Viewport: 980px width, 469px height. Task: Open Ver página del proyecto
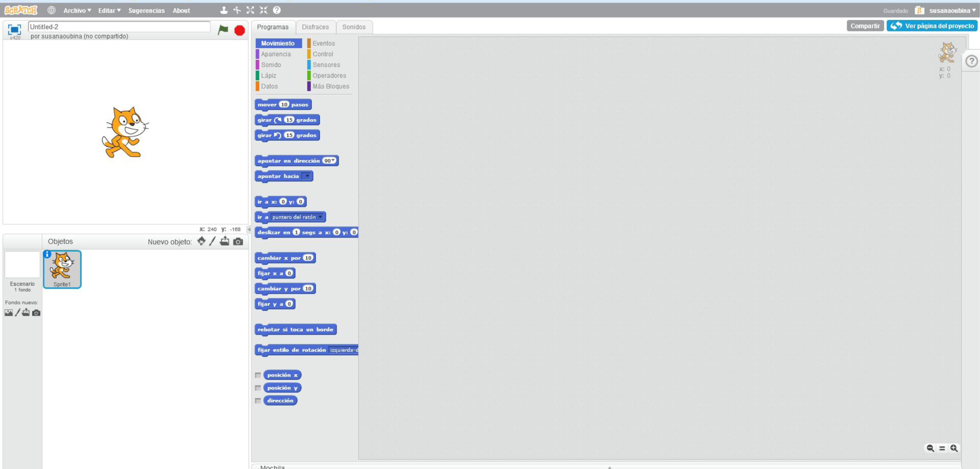click(932, 26)
